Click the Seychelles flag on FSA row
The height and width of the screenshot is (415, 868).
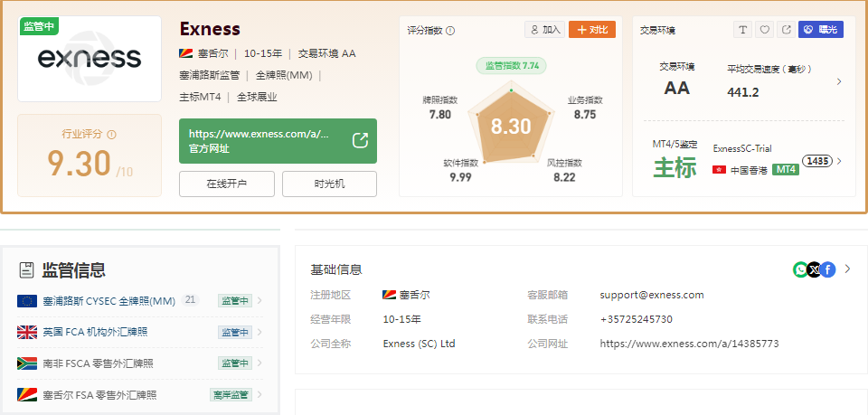[x=27, y=395]
